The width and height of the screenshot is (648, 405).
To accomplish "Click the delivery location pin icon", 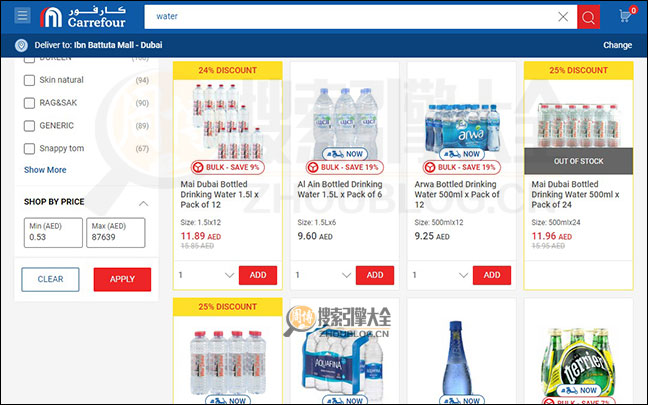I will coord(21,45).
